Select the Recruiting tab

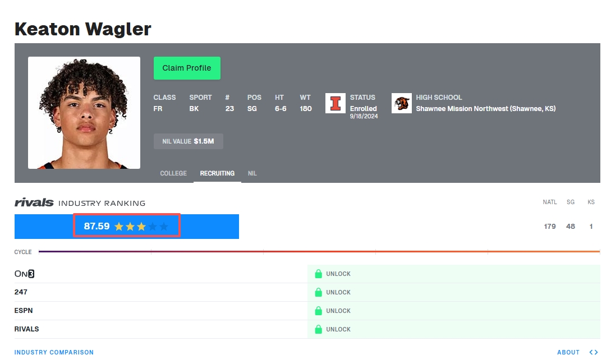point(217,173)
